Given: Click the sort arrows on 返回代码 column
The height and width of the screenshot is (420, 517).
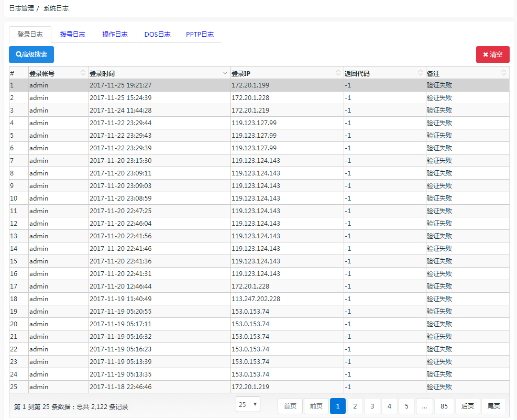Looking at the screenshot, I should [421, 73].
